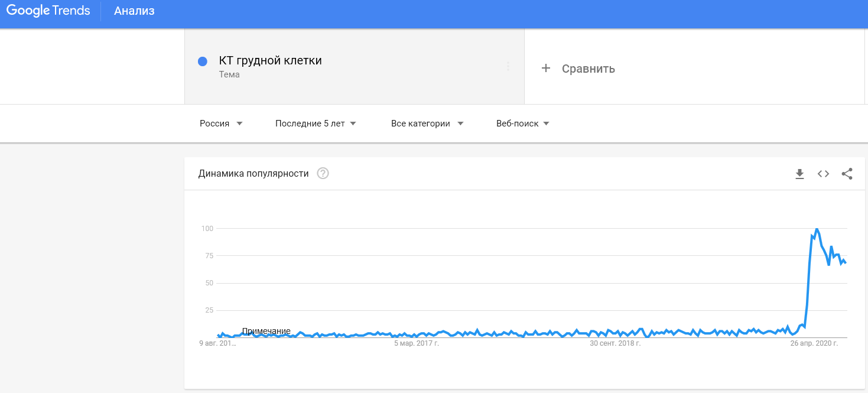Click the chart peak at value 100
Screen dimensions: 868x393
[817, 229]
